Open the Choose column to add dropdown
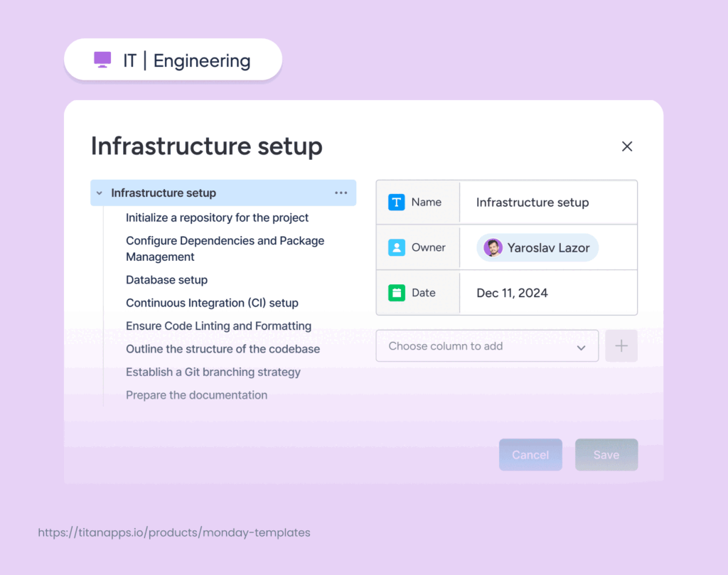 tap(487, 346)
